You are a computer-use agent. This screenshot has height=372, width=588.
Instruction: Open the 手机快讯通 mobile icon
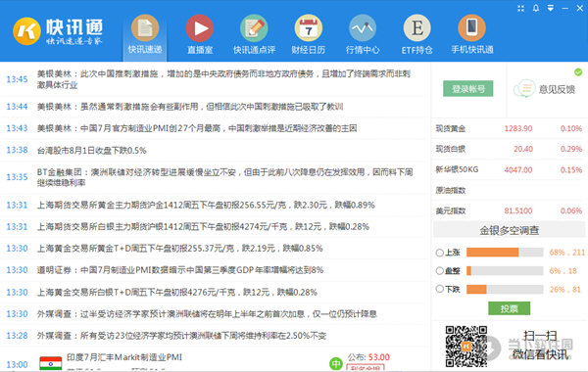471,28
